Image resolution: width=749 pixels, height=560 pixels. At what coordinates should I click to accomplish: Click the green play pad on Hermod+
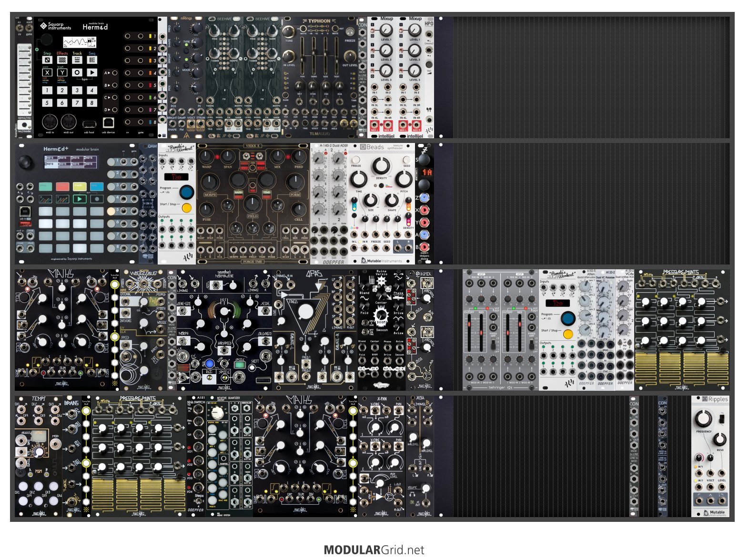[x=80, y=199]
